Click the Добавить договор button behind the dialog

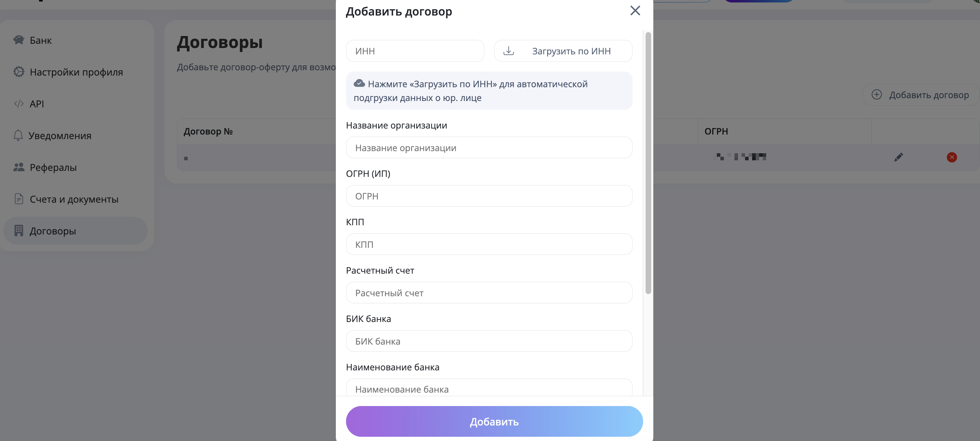coord(920,95)
